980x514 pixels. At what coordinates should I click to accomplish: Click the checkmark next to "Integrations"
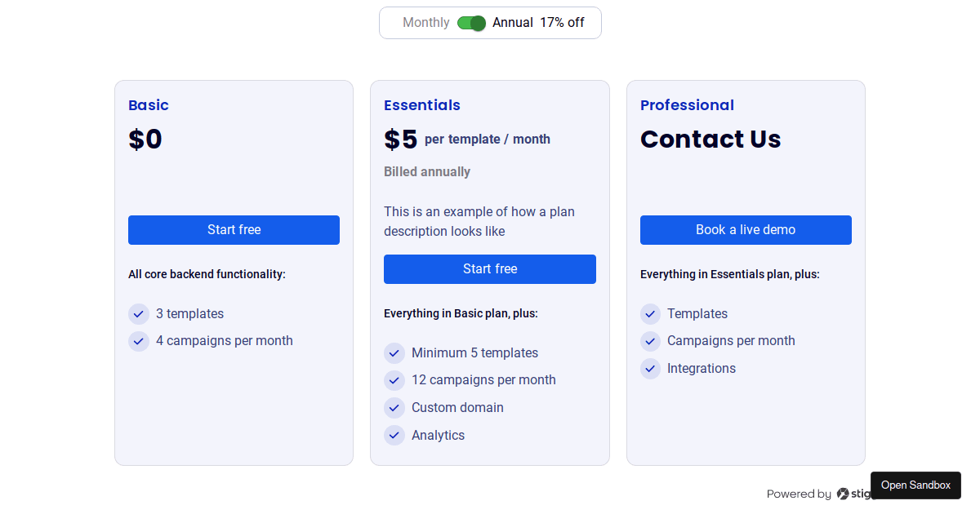(x=650, y=369)
